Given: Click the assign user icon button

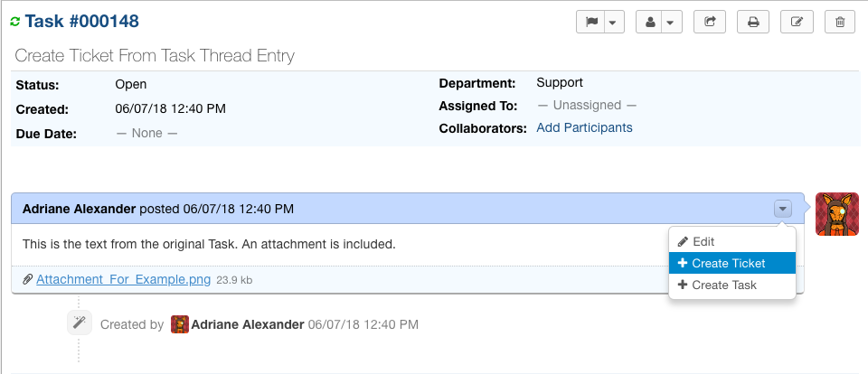Looking at the screenshot, I should (x=649, y=23).
